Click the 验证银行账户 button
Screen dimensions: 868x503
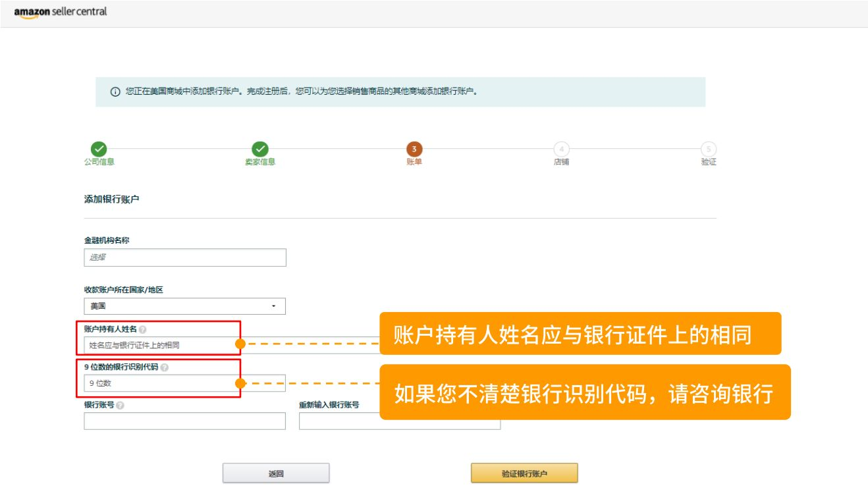524,473
